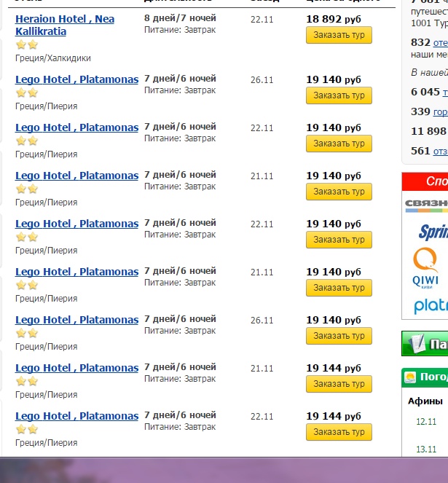Click the number 11 898 in the sidebar
This screenshot has width=448, height=483.
pos(428,131)
